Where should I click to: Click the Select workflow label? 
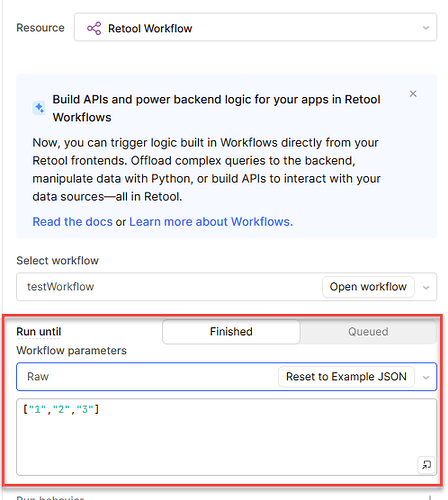tap(57, 261)
